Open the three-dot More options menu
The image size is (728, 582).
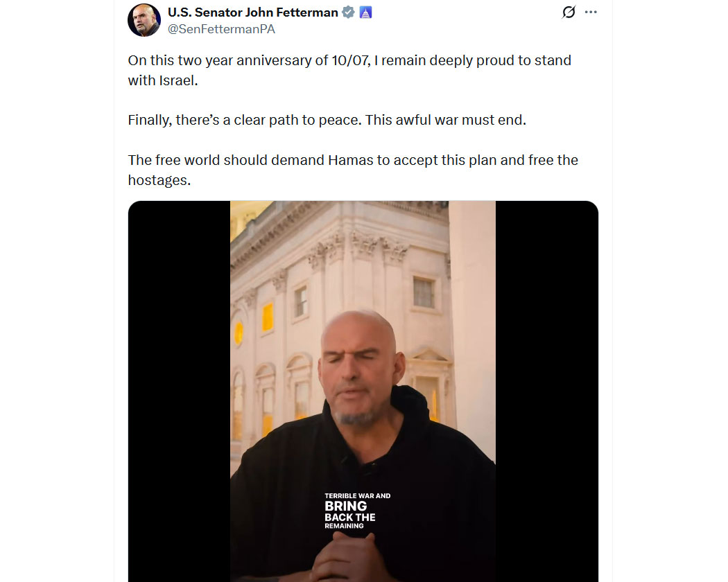[591, 12]
